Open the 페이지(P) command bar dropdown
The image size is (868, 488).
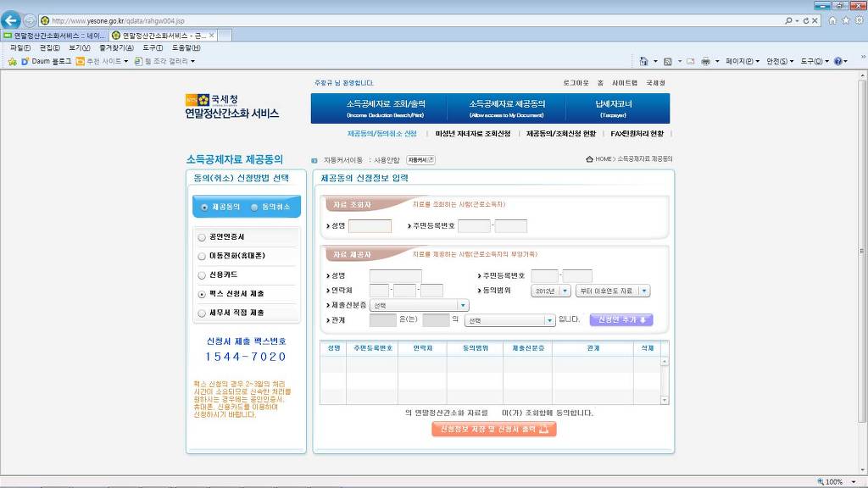[x=743, y=61]
